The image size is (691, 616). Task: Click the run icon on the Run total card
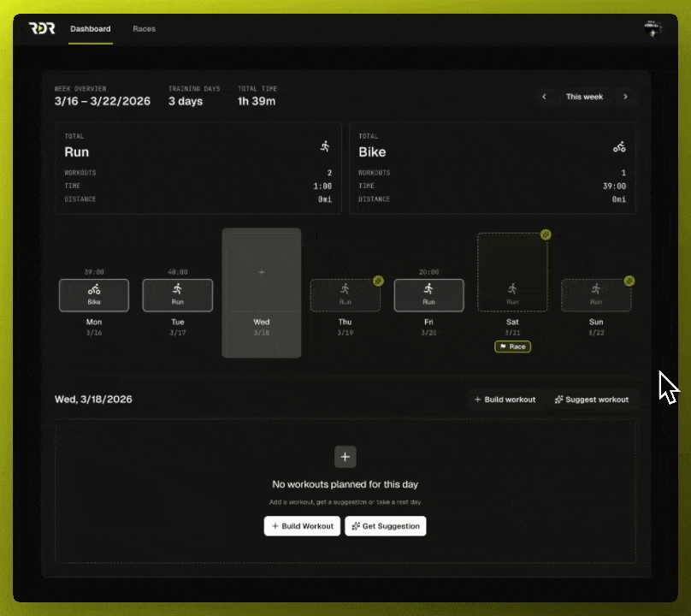pyautogui.click(x=324, y=145)
